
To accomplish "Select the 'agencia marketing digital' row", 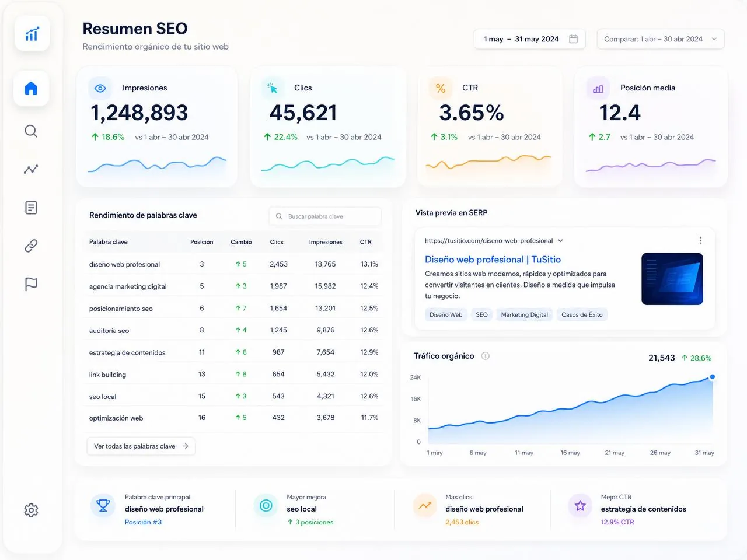I will point(233,286).
